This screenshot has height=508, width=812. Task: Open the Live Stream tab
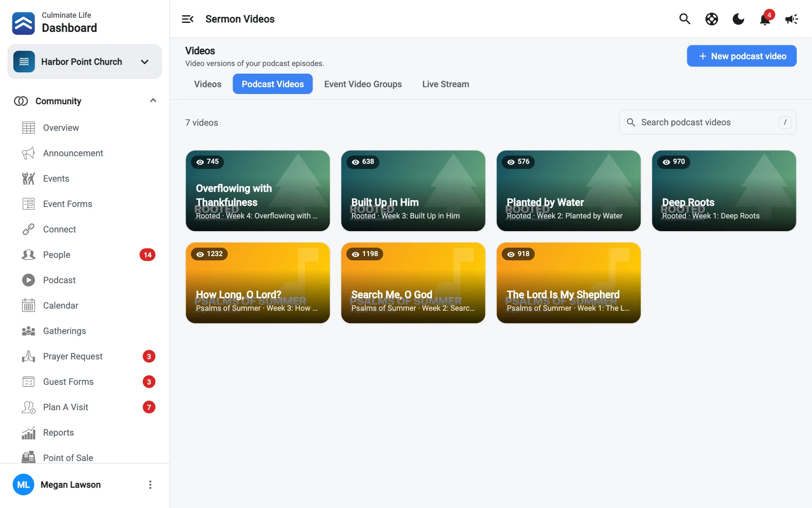(446, 84)
